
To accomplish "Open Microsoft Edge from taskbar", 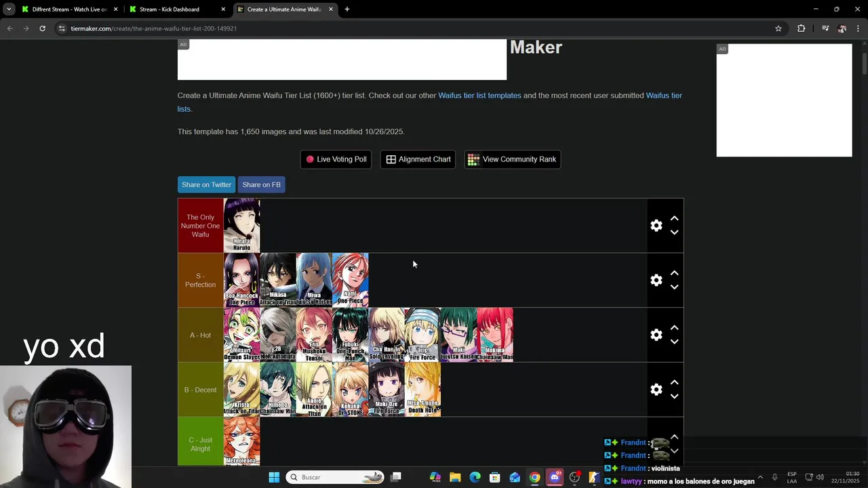I will click(475, 477).
